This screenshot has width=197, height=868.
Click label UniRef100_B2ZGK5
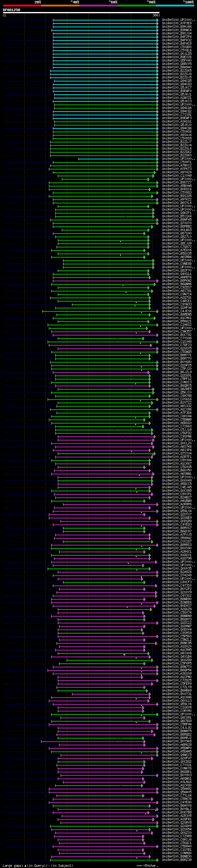(176, 71)
